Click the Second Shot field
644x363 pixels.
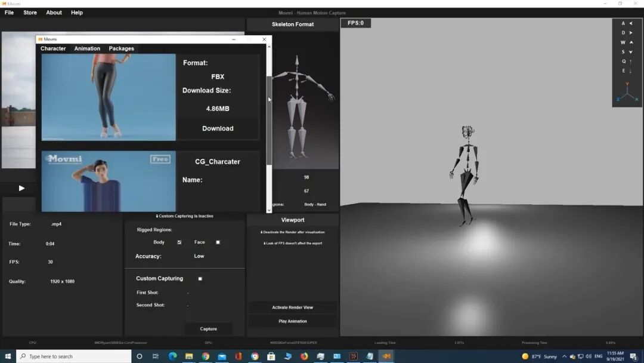click(188, 305)
